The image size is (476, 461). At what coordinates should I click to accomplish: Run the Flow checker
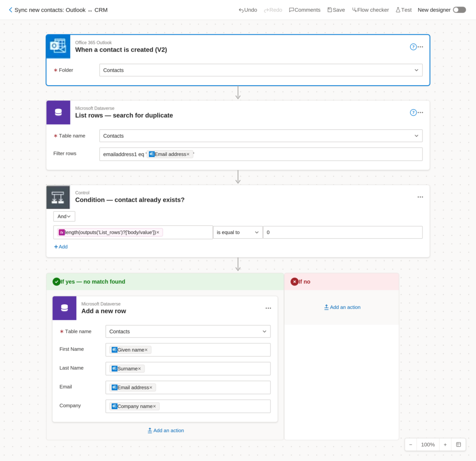[370, 10]
